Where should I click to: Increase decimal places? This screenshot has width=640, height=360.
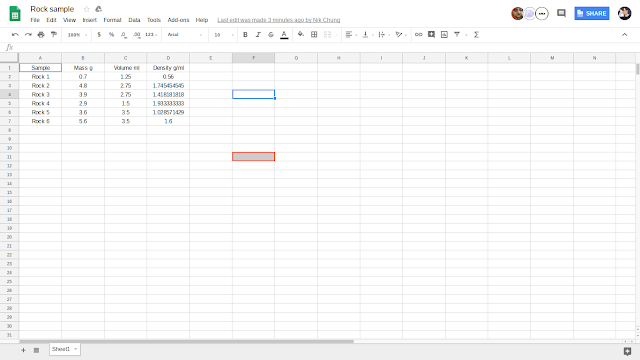[x=137, y=35]
